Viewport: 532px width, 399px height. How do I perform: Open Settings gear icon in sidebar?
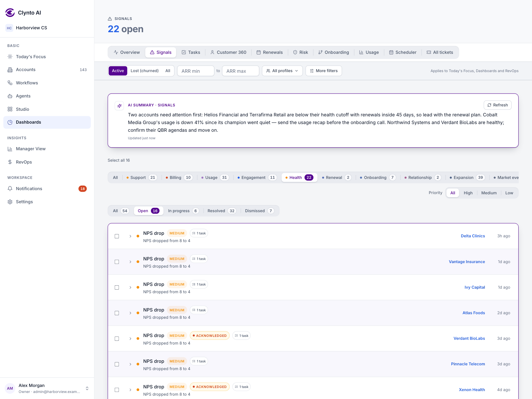point(10,202)
